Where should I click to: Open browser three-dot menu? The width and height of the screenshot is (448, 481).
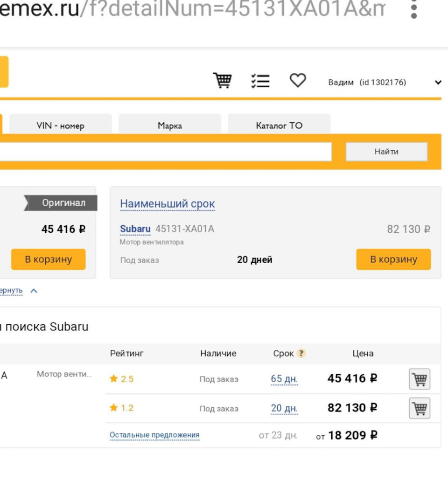point(413,10)
